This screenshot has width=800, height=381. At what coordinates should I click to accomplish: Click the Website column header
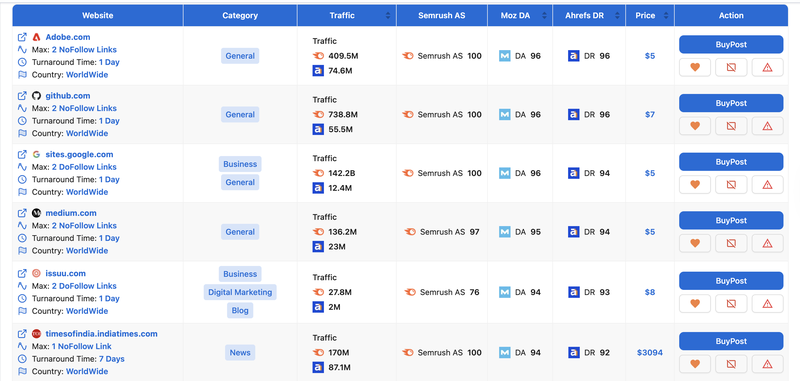click(98, 16)
